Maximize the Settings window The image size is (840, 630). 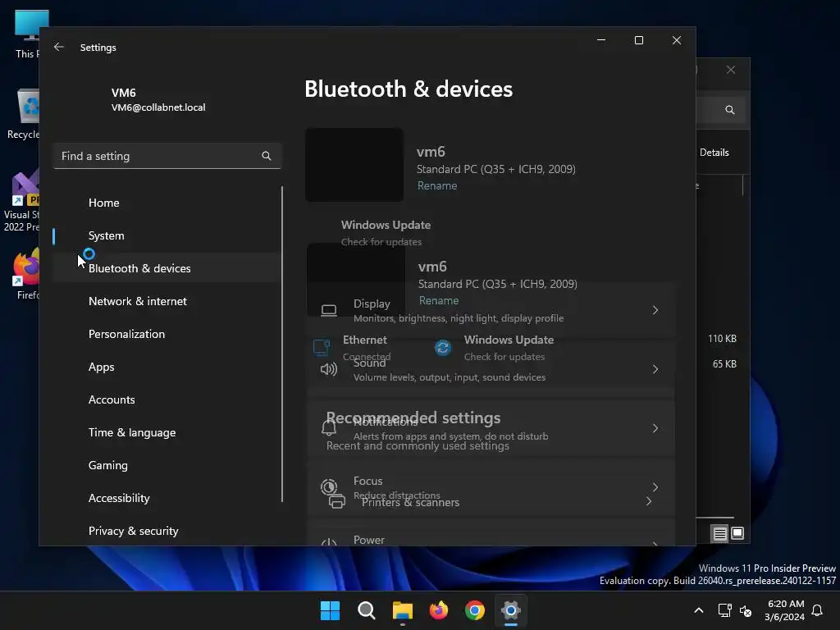[x=638, y=40]
